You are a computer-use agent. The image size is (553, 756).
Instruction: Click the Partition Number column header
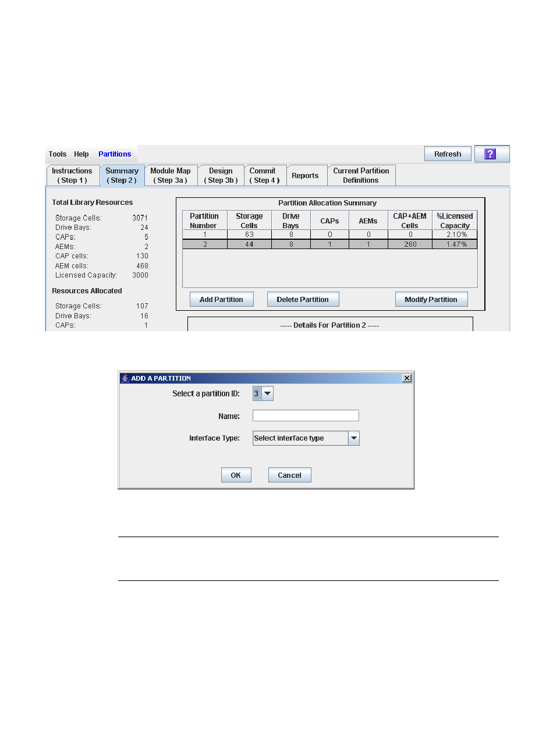click(204, 221)
